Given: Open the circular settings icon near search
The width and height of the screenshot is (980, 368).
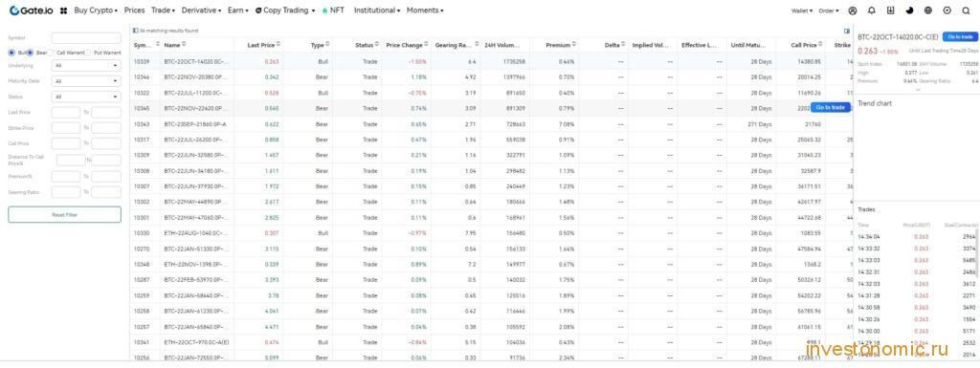Looking at the screenshot, I should (947, 11).
